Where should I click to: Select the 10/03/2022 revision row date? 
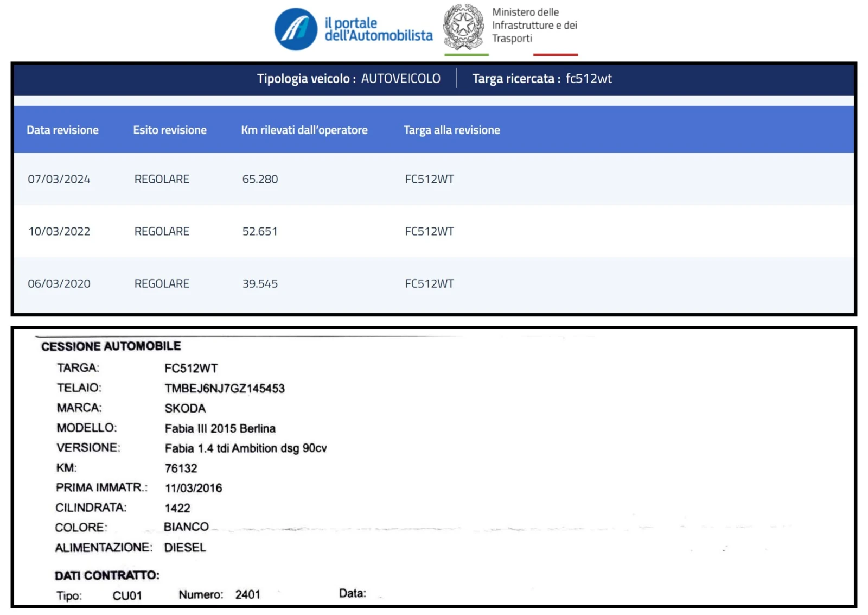59,232
